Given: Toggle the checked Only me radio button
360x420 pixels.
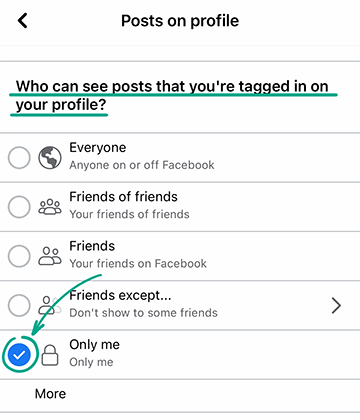Looking at the screenshot, I should pyautogui.click(x=19, y=355).
